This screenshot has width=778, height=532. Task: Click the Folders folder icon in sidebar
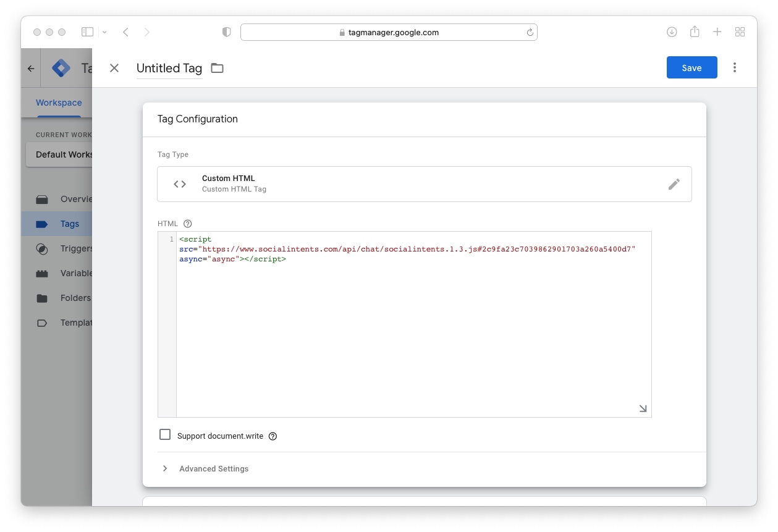42,298
